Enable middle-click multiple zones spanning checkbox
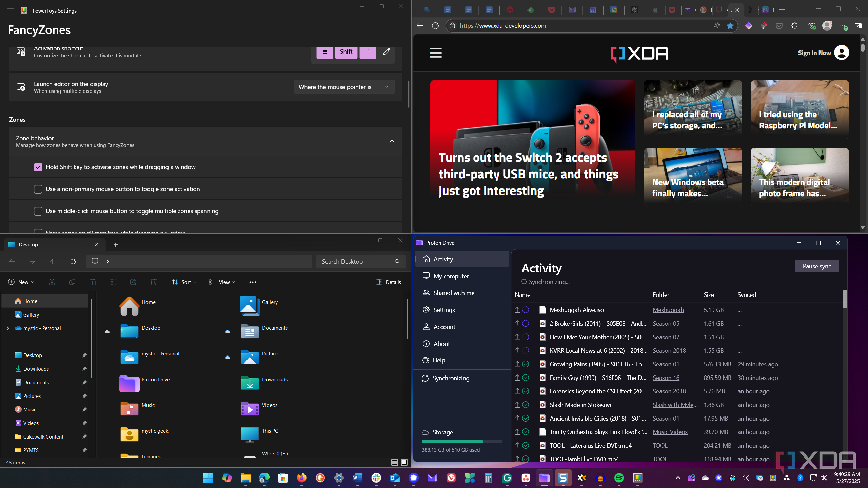 [38, 211]
